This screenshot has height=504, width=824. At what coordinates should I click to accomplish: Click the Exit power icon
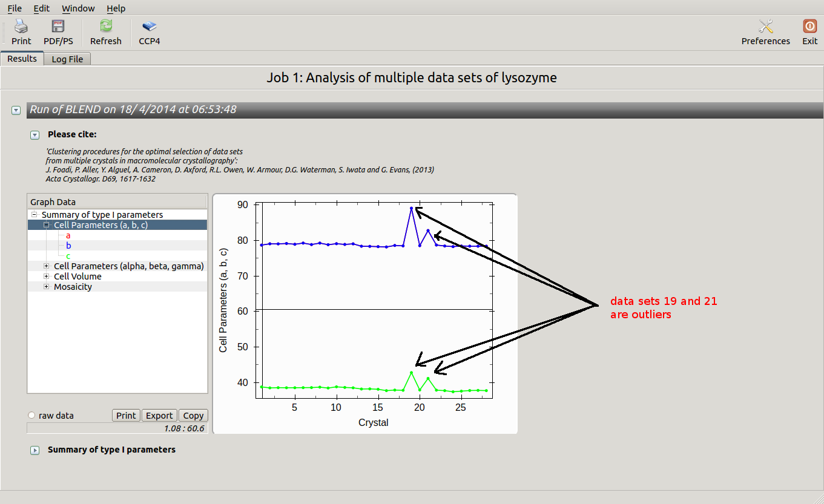(809, 26)
